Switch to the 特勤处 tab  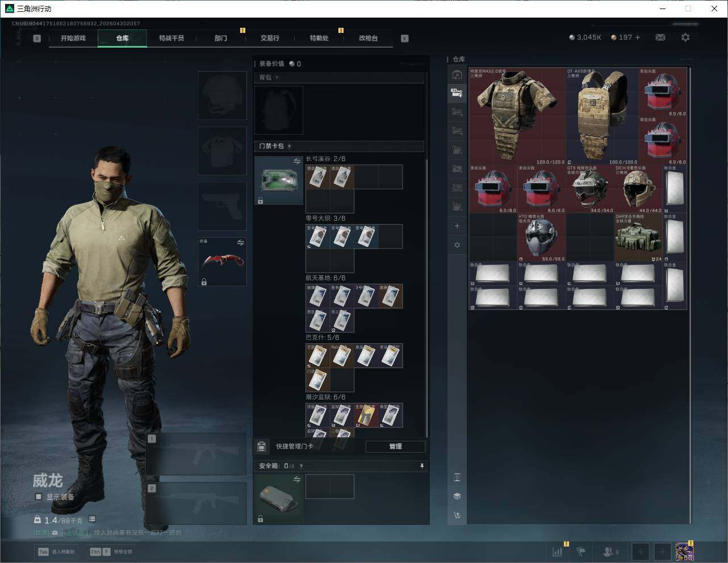(x=319, y=38)
